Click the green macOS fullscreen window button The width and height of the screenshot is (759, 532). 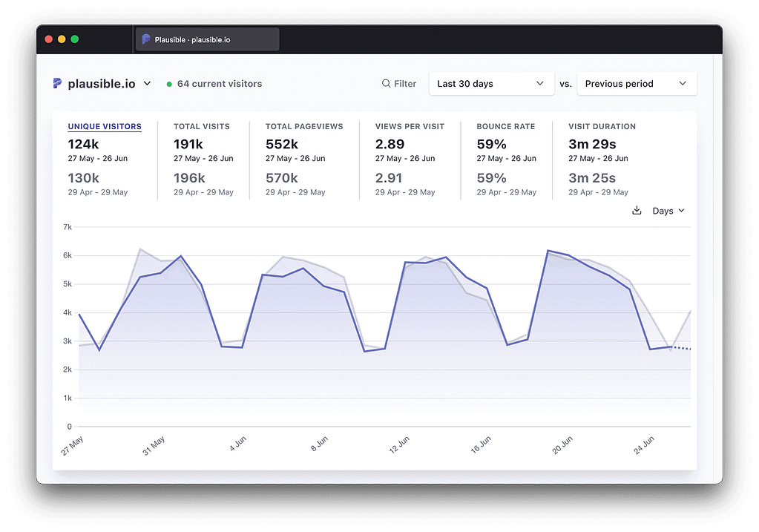pos(74,39)
